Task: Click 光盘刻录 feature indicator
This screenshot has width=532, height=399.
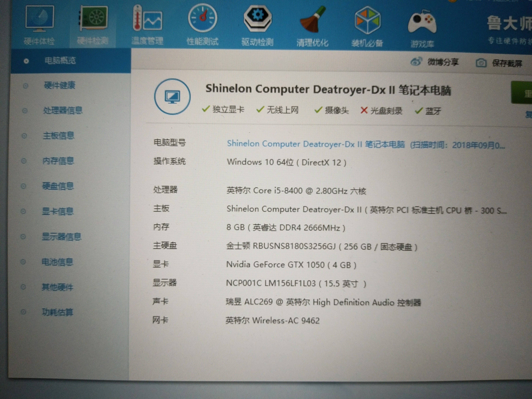Action: pyautogui.click(x=381, y=111)
